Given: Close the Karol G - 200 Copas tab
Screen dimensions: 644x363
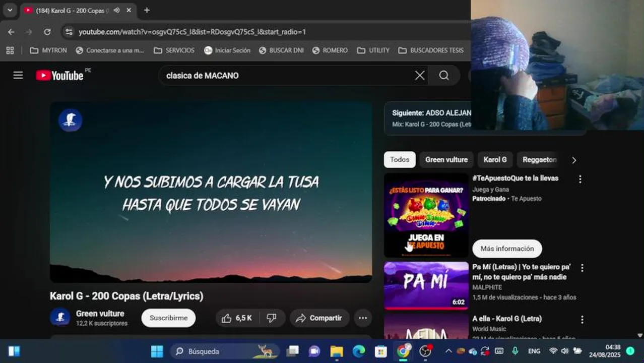Looking at the screenshot, I should (129, 10).
